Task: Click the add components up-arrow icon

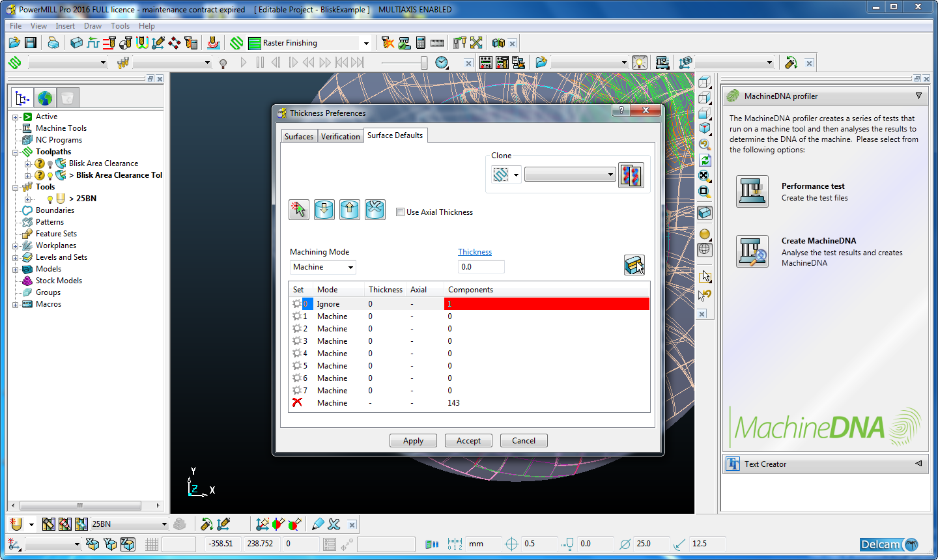Action: click(350, 210)
